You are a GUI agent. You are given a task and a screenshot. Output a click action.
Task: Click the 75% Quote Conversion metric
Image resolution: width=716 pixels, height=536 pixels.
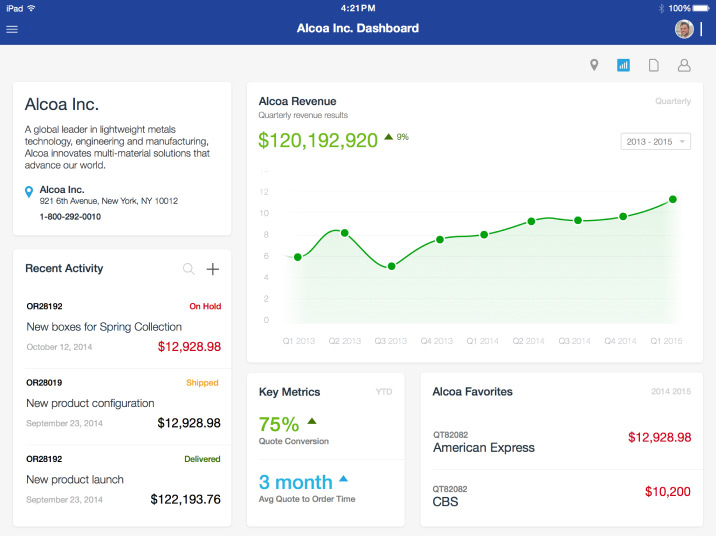(279, 424)
